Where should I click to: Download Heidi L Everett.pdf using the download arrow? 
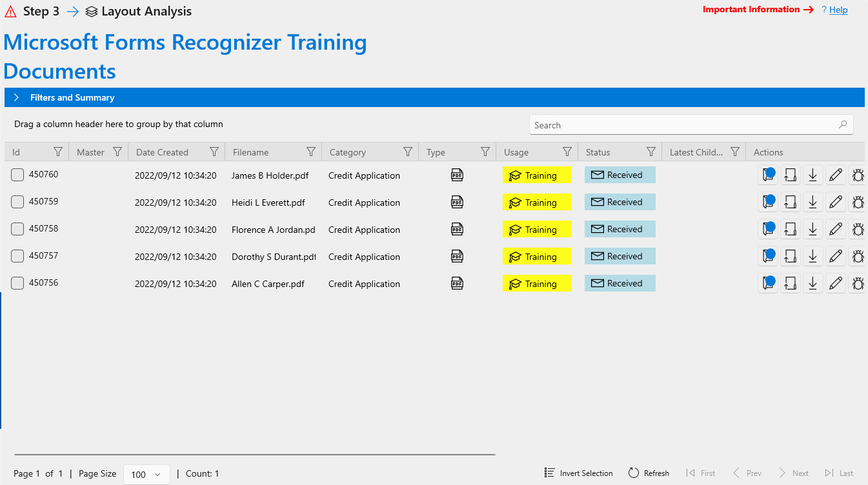tap(813, 202)
